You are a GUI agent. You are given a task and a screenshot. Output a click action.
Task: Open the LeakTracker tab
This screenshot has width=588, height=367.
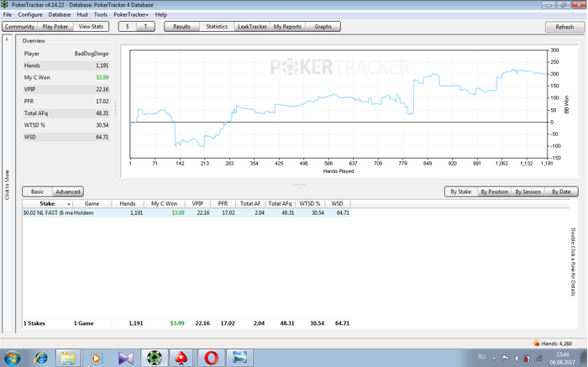252,27
